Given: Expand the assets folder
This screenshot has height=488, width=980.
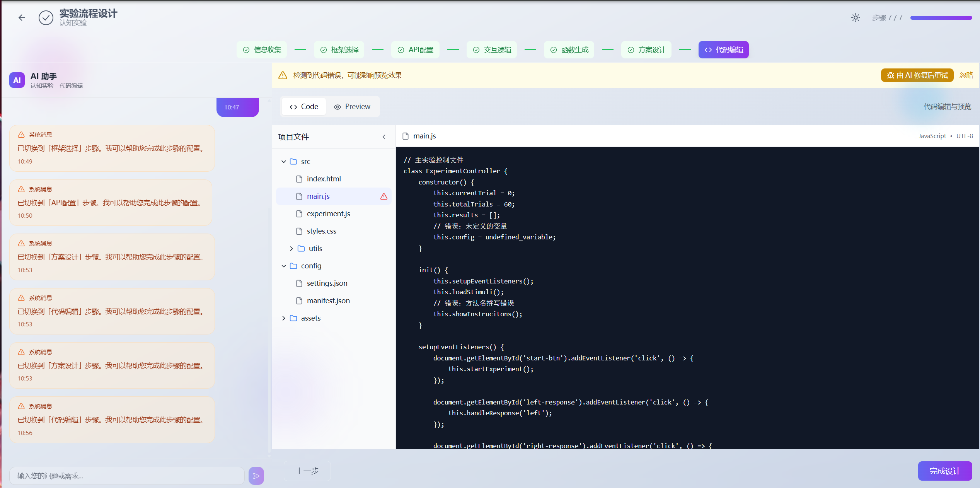Looking at the screenshot, I should tap(283, 318).
